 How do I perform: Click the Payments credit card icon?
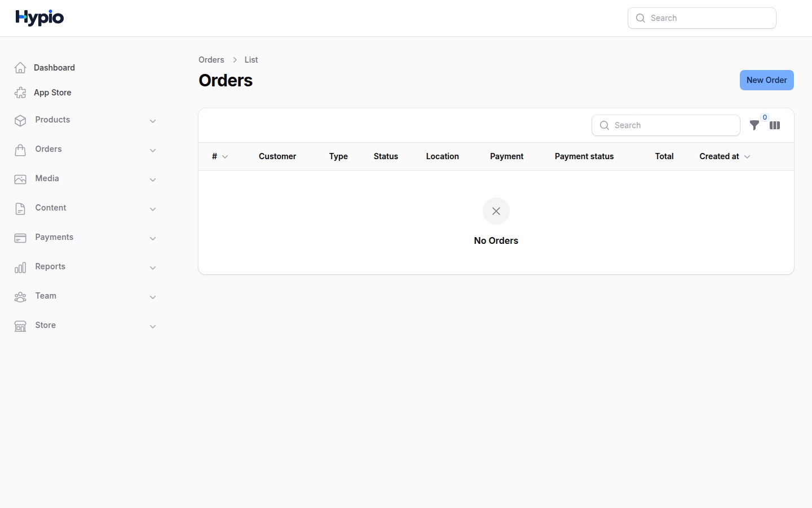(x=20, y=238)
